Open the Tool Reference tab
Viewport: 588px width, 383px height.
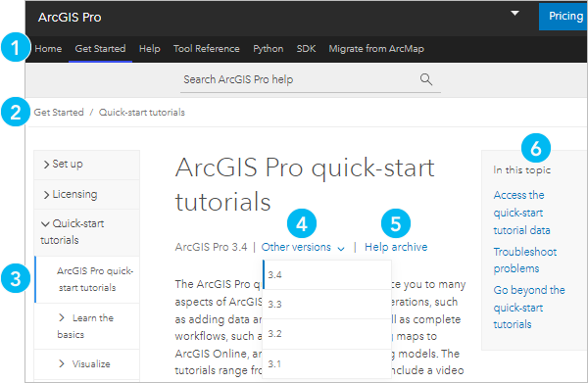tap(206, 49)
